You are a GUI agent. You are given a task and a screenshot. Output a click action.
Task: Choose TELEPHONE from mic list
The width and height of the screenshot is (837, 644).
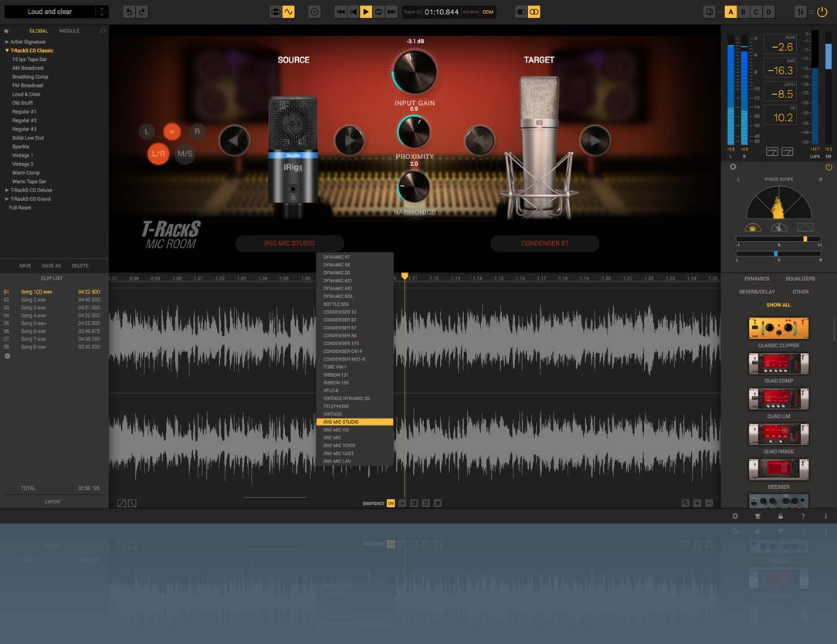pos(354,406)
